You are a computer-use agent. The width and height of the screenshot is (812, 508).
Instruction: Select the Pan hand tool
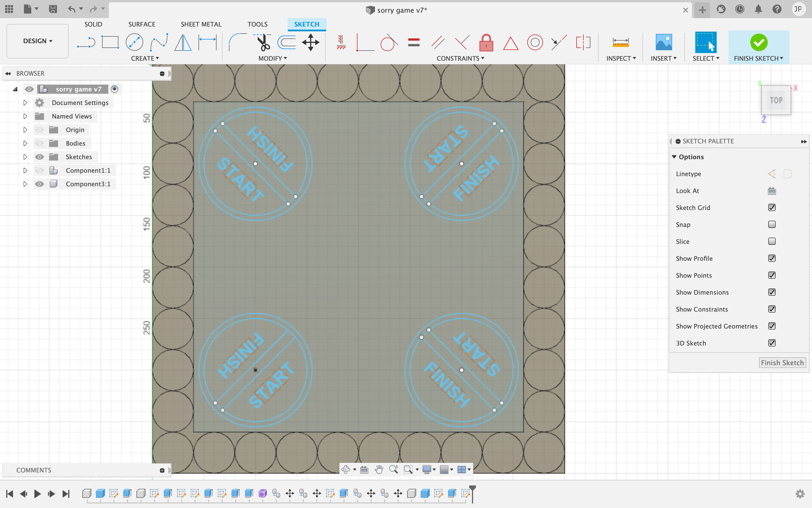pos(379,469)
